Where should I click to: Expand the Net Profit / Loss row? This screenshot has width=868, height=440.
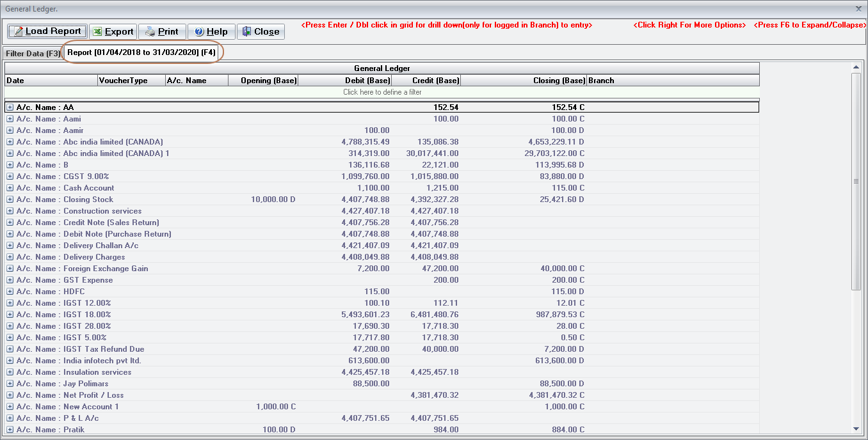click(x=10, y=395)
